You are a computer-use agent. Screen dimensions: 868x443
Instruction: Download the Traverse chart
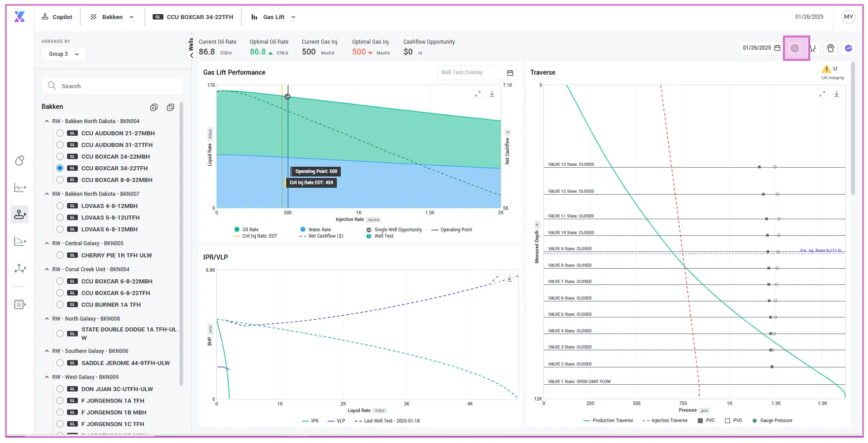coord(837,94)
